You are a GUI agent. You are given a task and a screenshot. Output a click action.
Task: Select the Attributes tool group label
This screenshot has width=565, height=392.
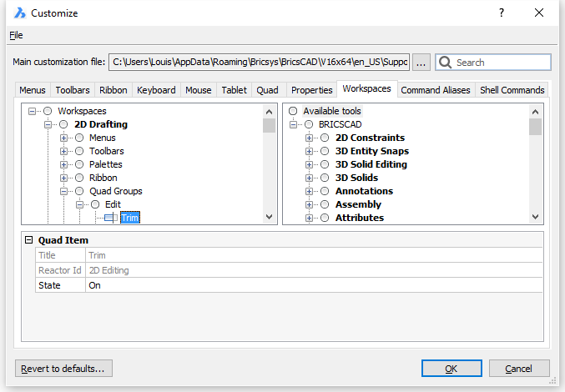tap(360, 218)
